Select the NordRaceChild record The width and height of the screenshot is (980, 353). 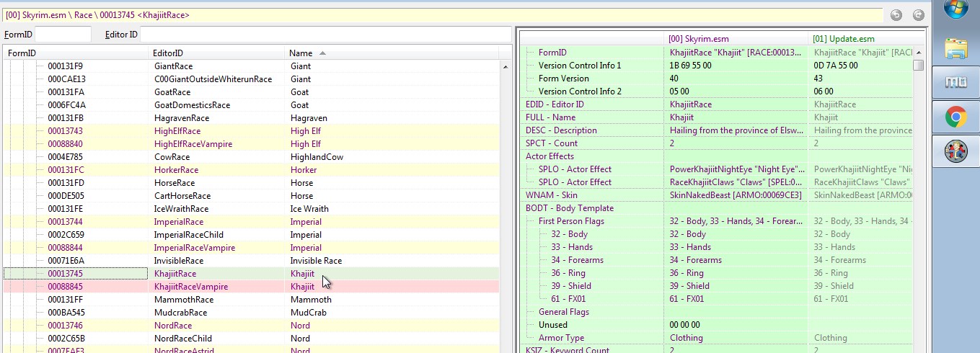(x=251, y=339)
